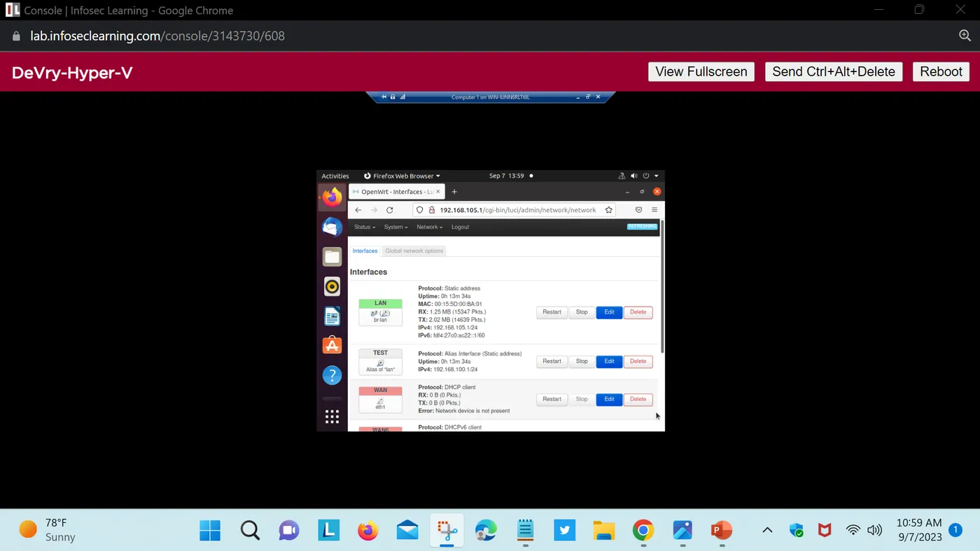This screenshot has width=980, height=551.
Task: Select the OpenWrt - Interfaces browser tab
Action: [x=396, y=192]
